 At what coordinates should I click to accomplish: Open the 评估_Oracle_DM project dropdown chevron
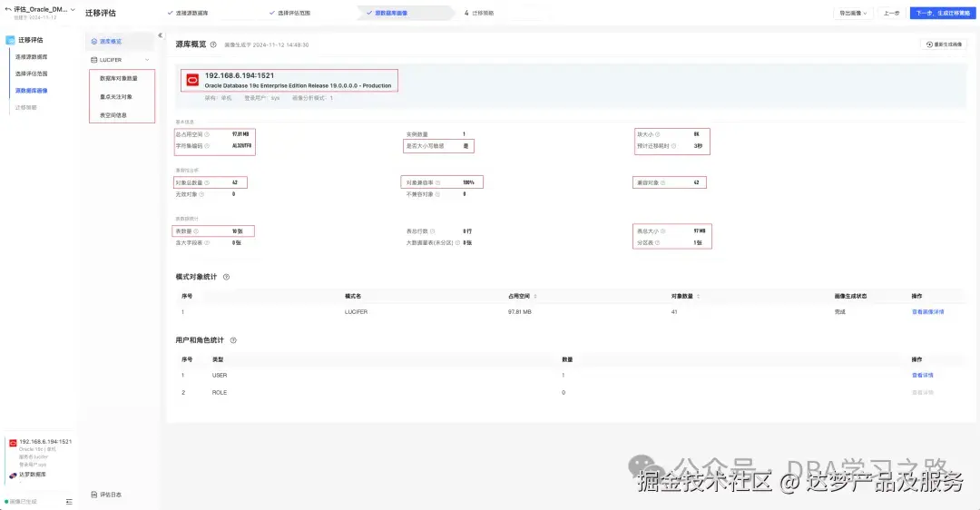(73, 9)
